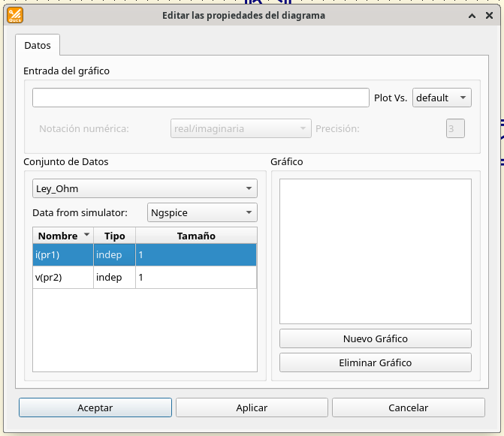This screenshot has width=504, height=436.
Task: Click the size cell of the v(pr2) row
Action: (196, 277)
